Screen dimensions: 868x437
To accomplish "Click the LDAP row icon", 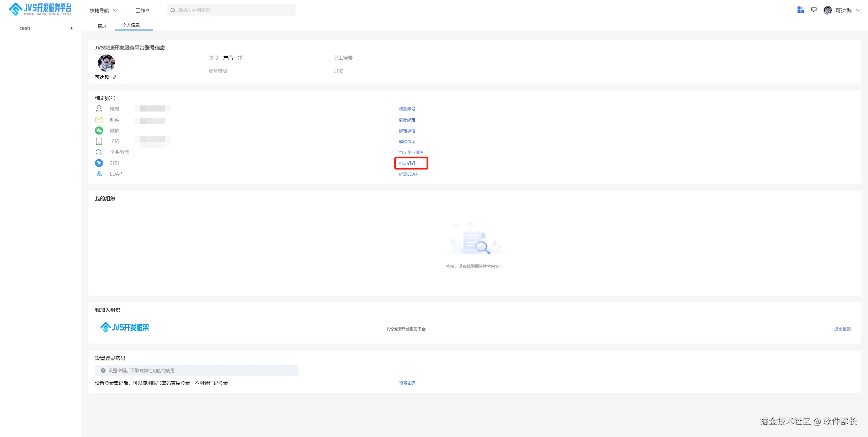I will point(99,174).
